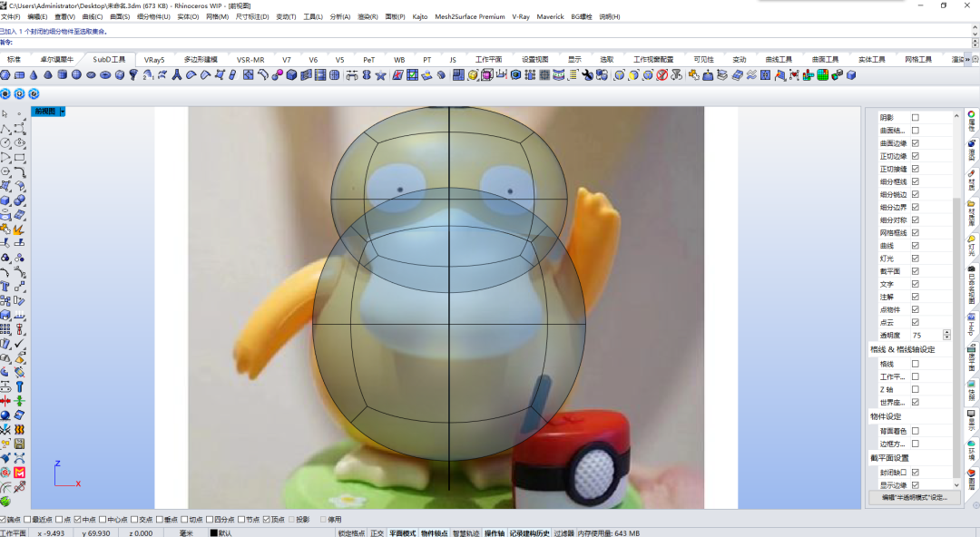This screenshot has height=537, width=980.
Task: Uncheck the 曲面边缘 checkbox
Action: 915,143
